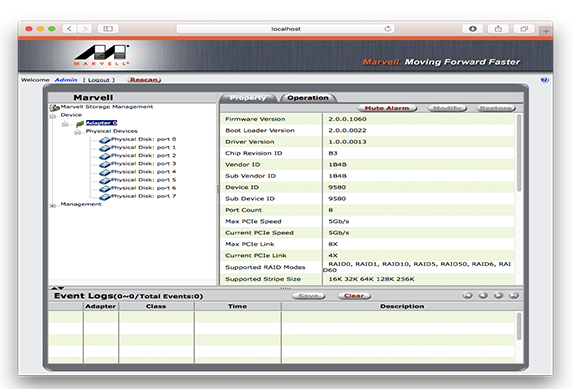
Task: Select Adapter 0 in the tree
Action: pyautogui.click(x=101, y=123)
